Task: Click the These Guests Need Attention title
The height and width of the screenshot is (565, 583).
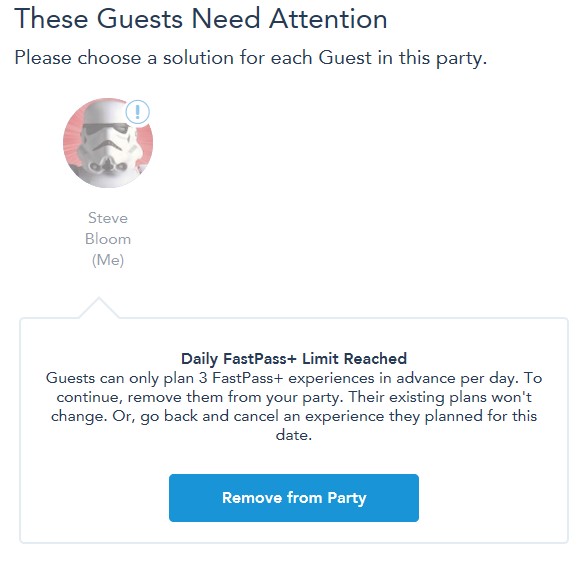Action: [x=201, y=19]
